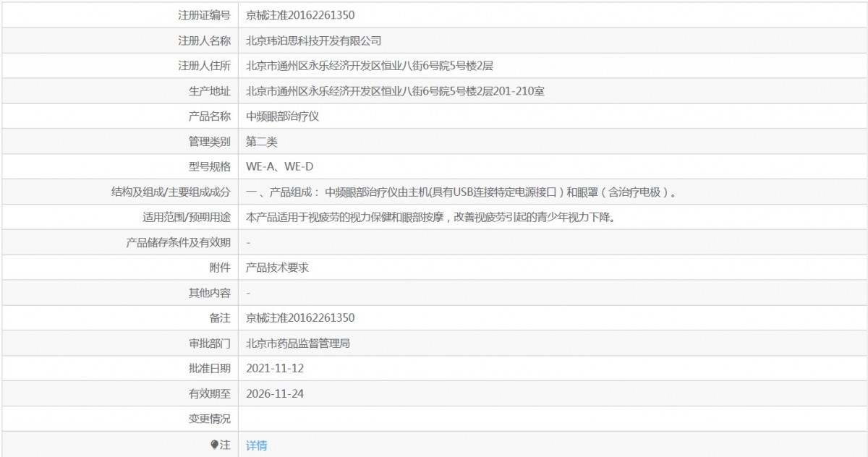The height and width of the screenshot is (457, 868).
Task: Click the 注册人名称 label
Action: (204, 40)
